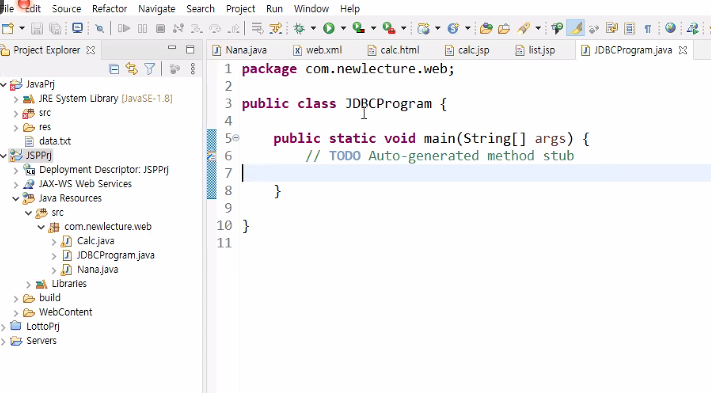Open the Debug configurations dropdown arrow
Viewport: 711px width, 393px height.
pos(313,29)
